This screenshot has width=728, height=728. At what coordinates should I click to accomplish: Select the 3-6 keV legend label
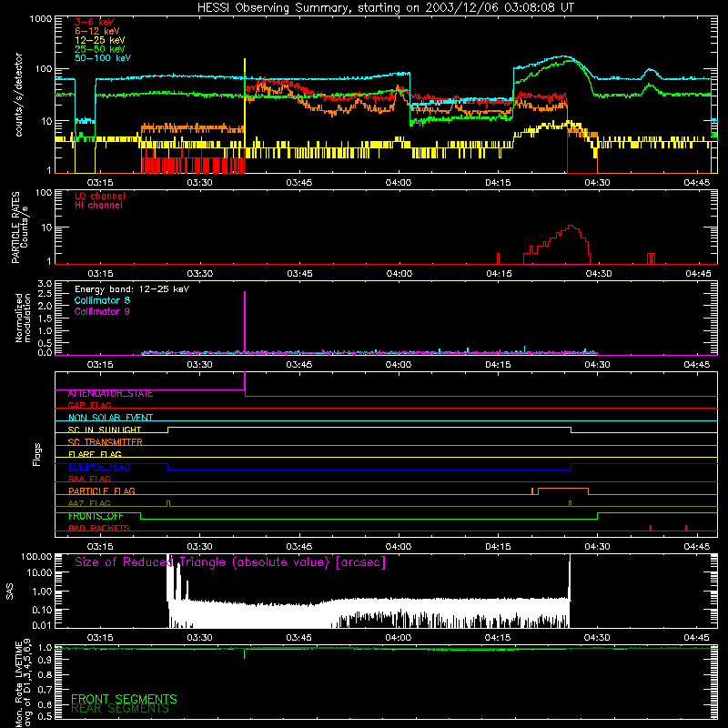95,22
